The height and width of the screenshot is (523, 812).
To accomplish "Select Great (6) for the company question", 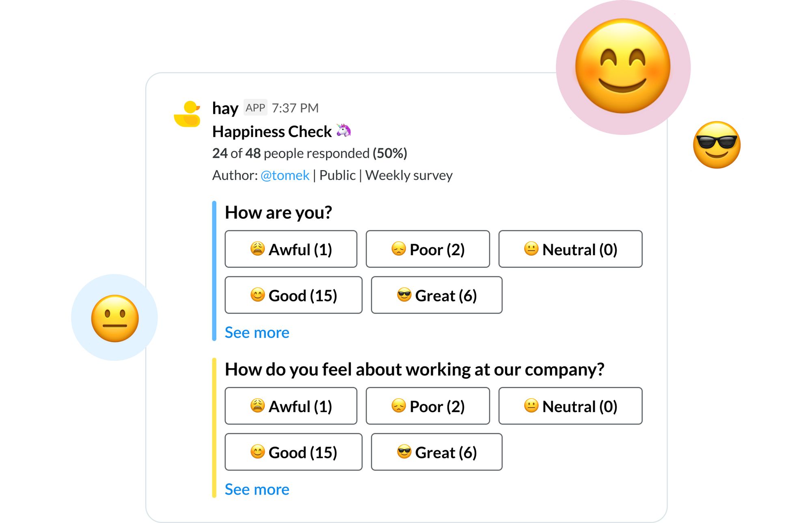I will coord(437,452).
